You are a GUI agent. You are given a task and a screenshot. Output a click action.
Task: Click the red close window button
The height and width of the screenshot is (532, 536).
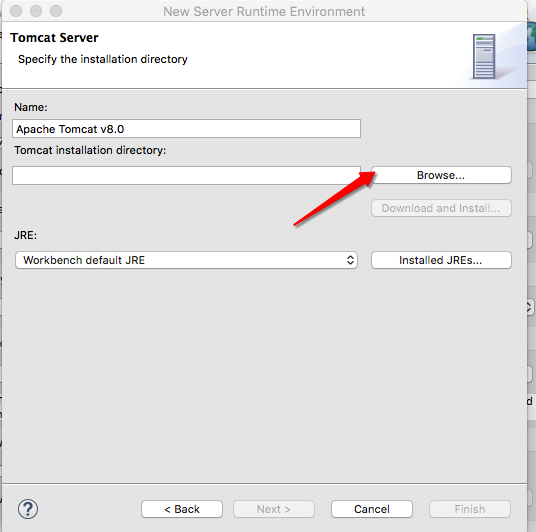click(16, 11)
